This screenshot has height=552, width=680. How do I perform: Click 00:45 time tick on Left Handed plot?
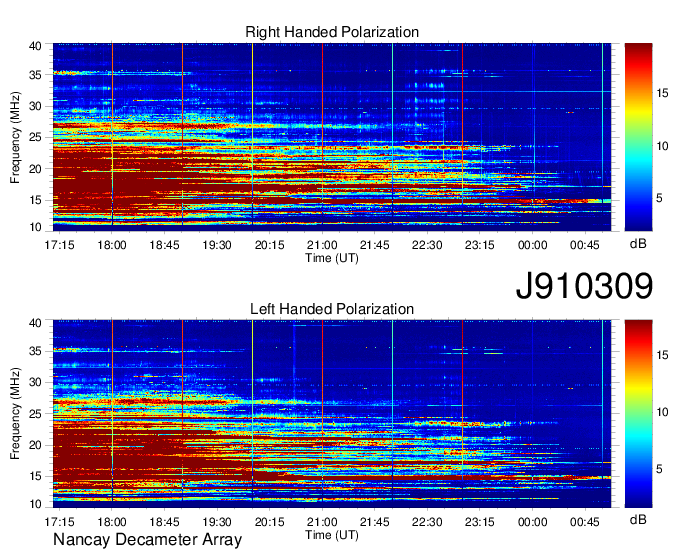[x=585, y=522]
